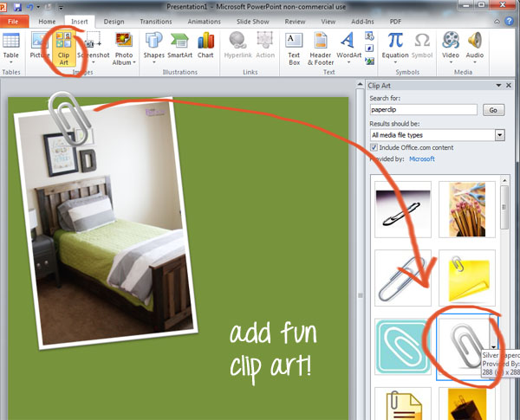Screen dimensions: 520x420
Task: Click the Search for text field
Action: 424,110
